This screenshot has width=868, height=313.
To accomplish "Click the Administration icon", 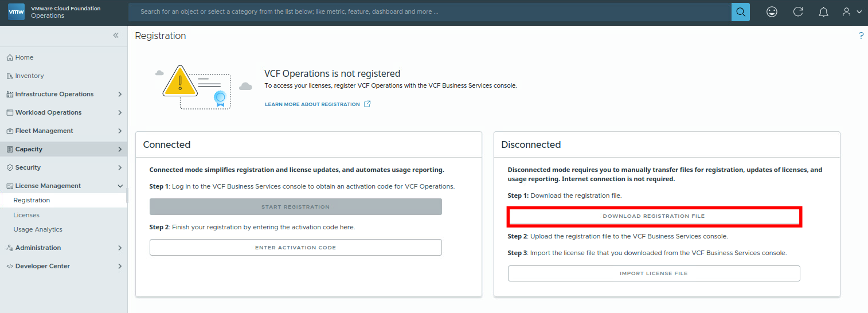I will [x=10, y=248].
